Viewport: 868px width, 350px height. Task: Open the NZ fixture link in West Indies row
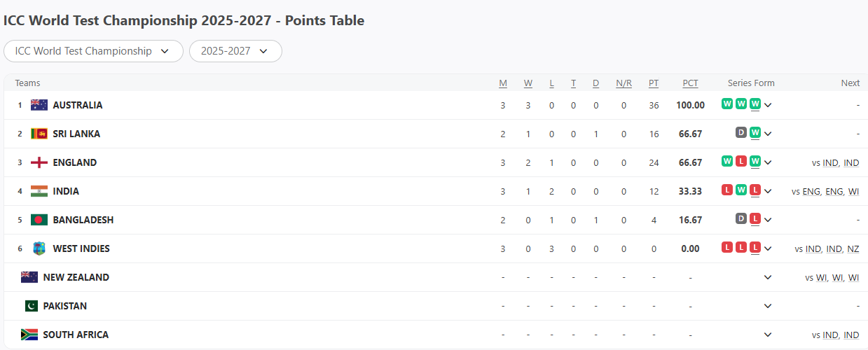853,249
